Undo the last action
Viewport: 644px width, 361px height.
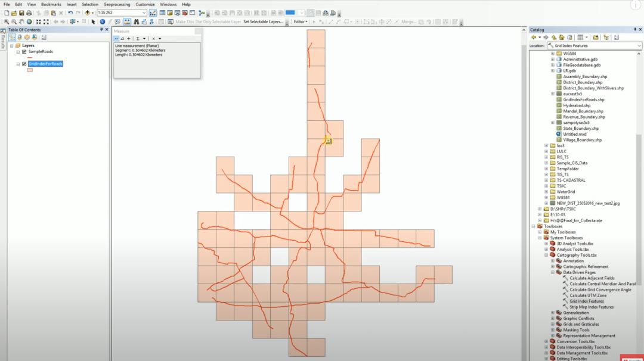click(70, 13)
